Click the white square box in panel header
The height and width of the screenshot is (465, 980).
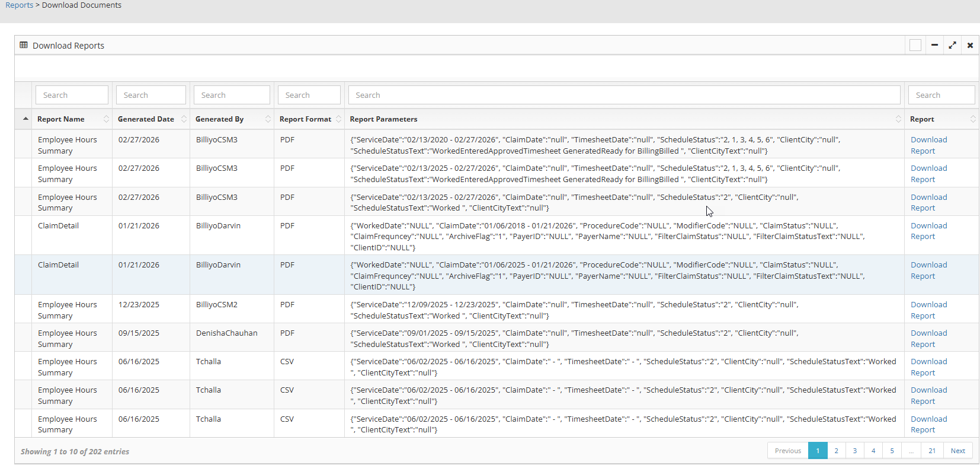(915, 45)
